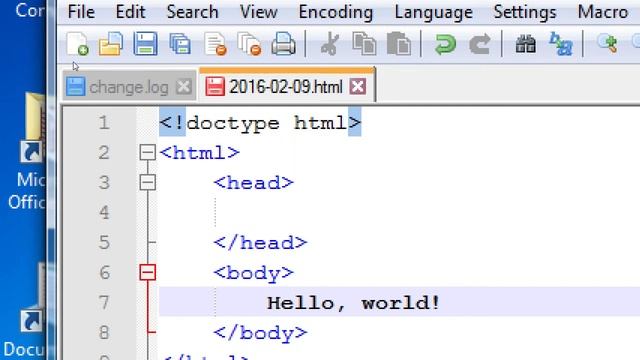Click the </head> closing tag

point(260,243)
